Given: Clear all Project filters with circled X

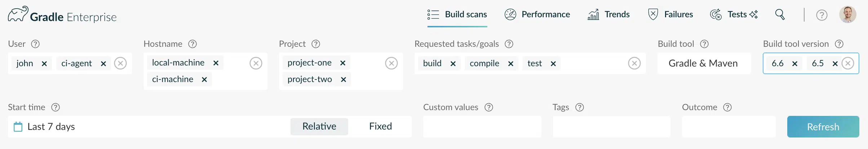Looking at the screenshot, I should (x=391, y=63).
